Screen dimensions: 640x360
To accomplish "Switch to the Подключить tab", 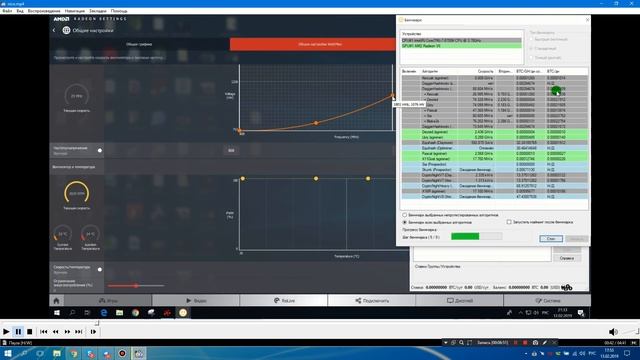I will pyautogui.click(x=372, y=300).
